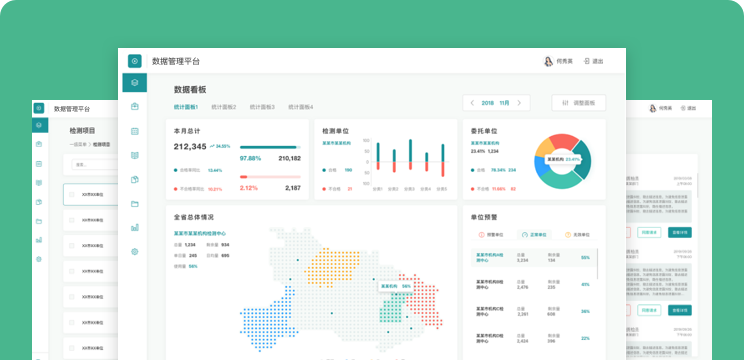Select the calendar icon in the main sidebar

(135, 131)
